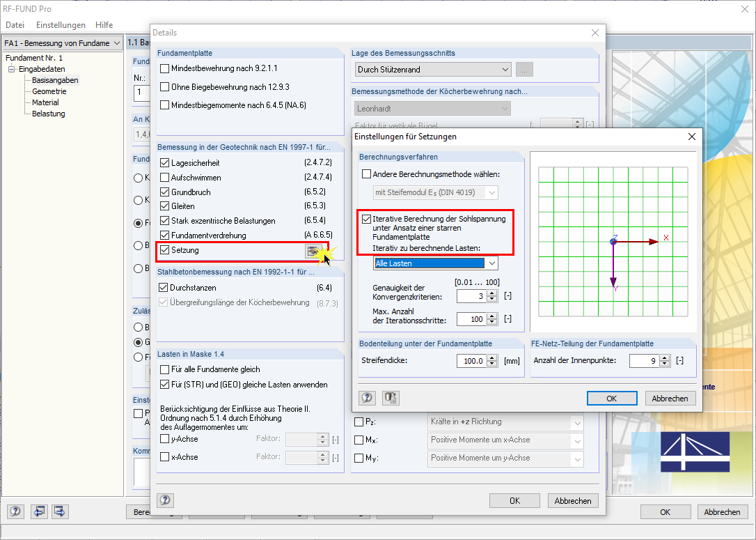
Task: Click Abbrechen in main RF-FUND Pro window
Action: click(722, 512)
